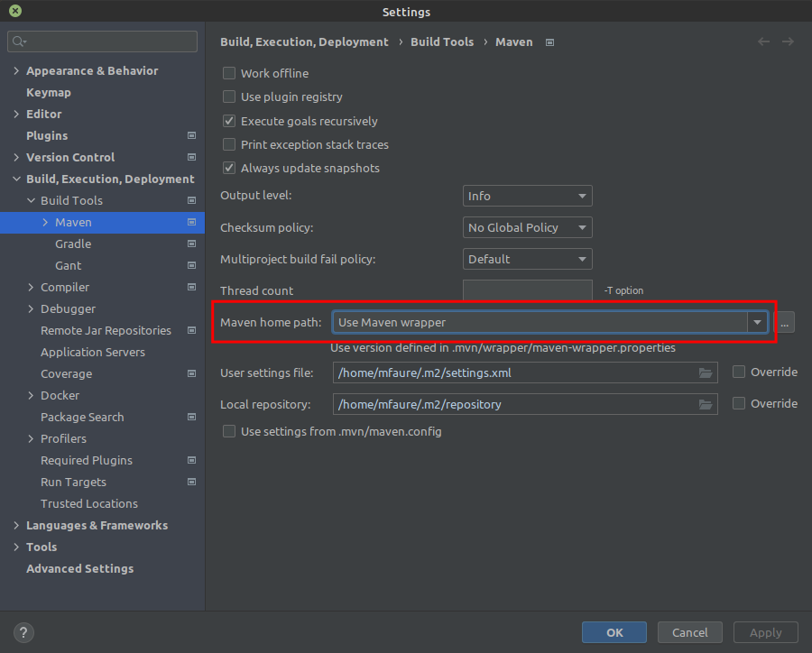
Task: Collapse Build, Execution, Deployment section
Action: click(x=16, y=179)
